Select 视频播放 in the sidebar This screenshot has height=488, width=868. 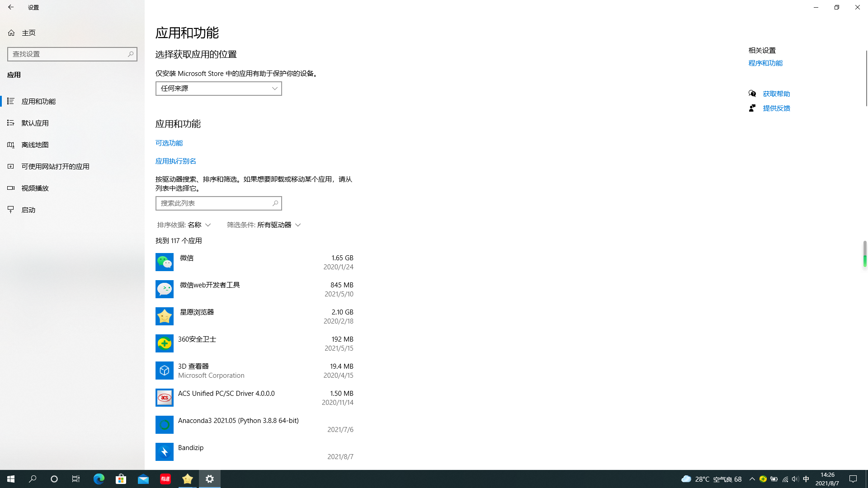click(35, 188)
